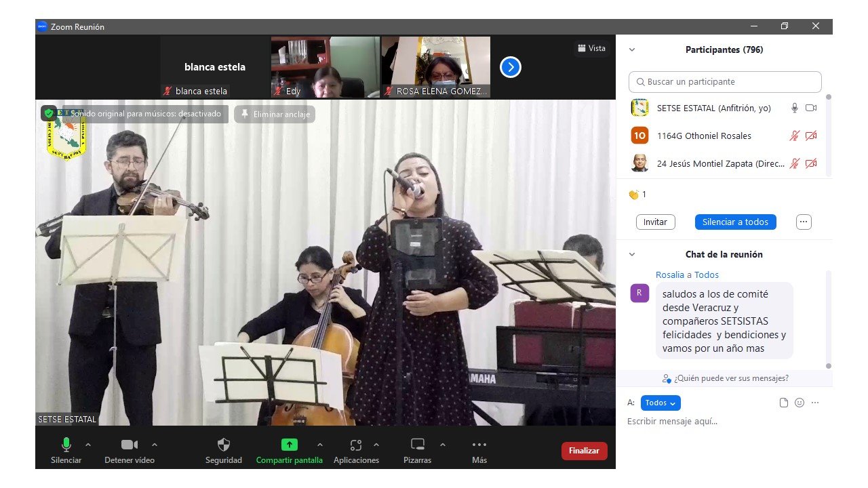The height and width of the screenshot is (488, 868).
Task: Collapse the Participantes panel chevron
Action: click(632, 49)
